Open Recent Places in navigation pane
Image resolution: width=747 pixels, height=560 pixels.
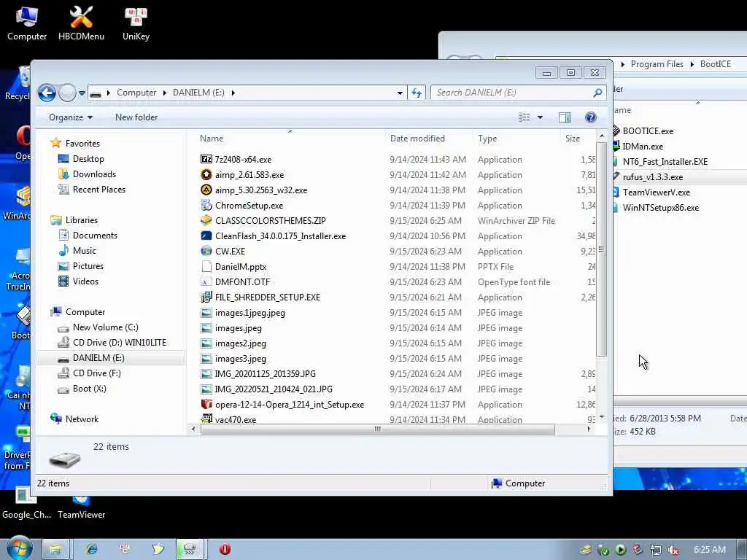(99, 189)
